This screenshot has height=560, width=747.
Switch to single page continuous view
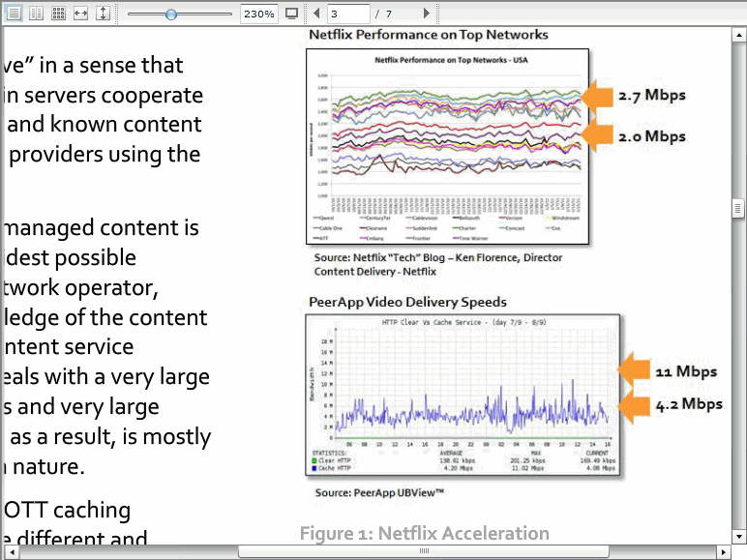click(x=14, y=14)
